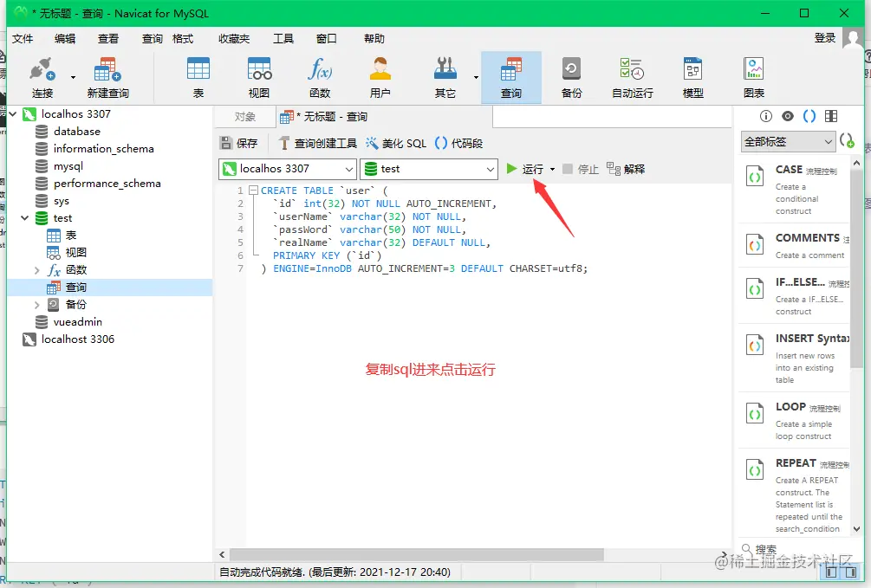Open the 格式 (Format) menu

(x=183, y=38)
